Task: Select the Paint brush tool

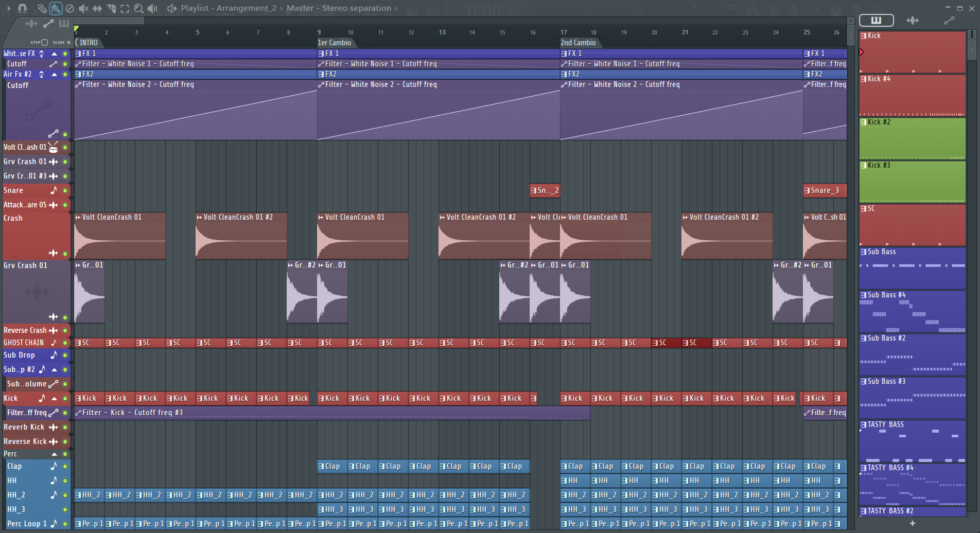Action: coord(55,8)
